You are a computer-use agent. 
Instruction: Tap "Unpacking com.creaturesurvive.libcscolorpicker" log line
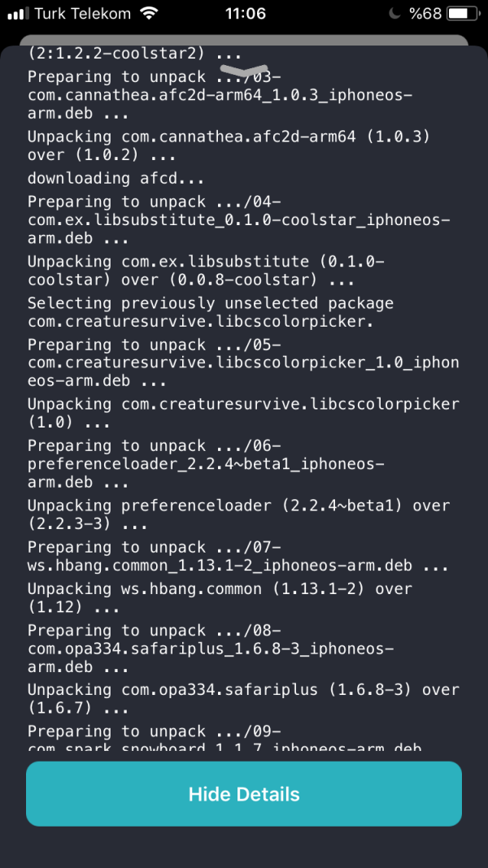pos(243,404)
